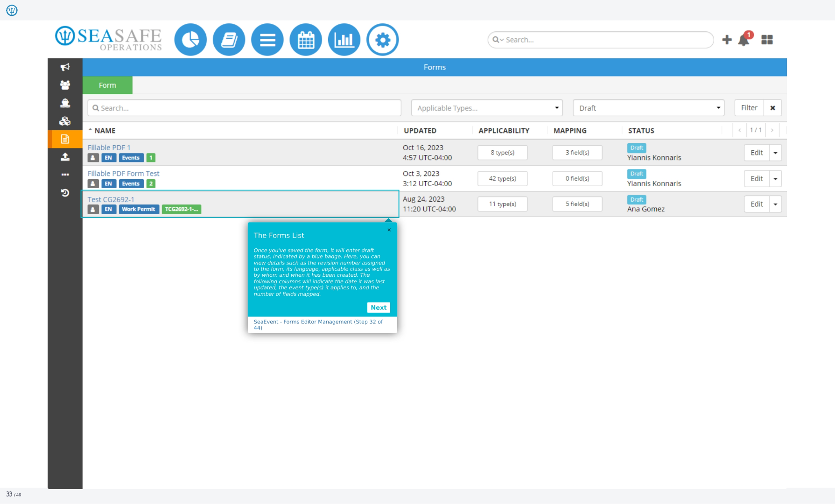Click user badge on Fillable PDF Form Test
The height and width of the screenshot is (504, 835).
[93, 184]
